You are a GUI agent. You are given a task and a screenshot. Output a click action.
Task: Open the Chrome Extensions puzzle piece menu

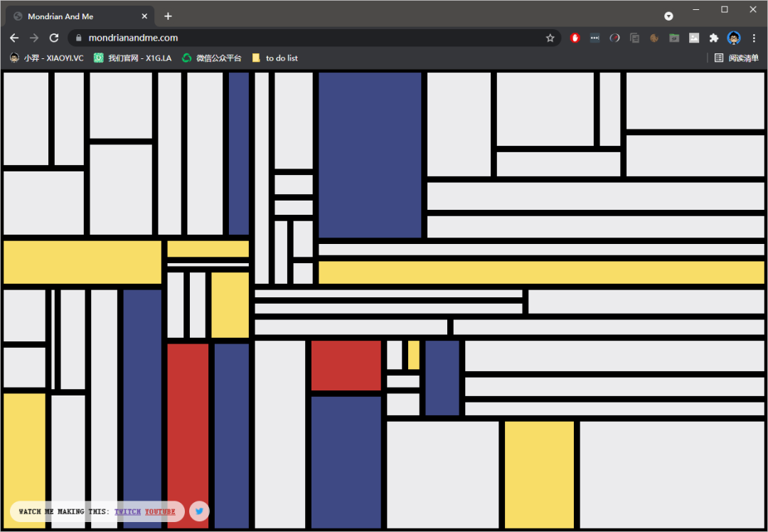(714, 38)
